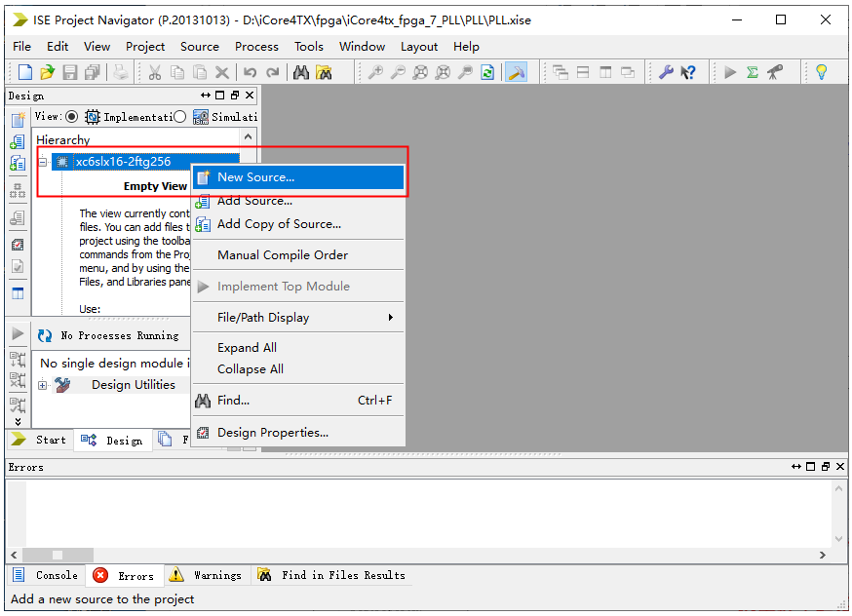Open the File/Path Display submenu
Image resolution: width=852 pixels, height=616 pixels.
tap(297, 317)
